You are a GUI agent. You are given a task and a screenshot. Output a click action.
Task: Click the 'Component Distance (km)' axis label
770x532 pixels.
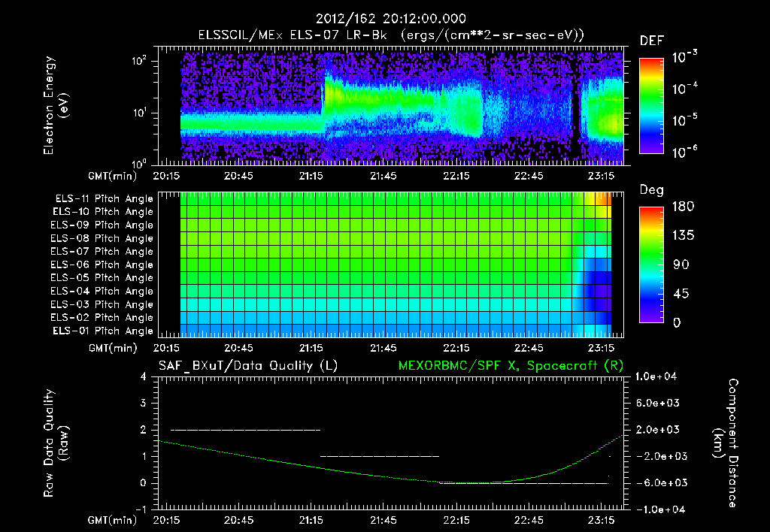pos(726,443)
